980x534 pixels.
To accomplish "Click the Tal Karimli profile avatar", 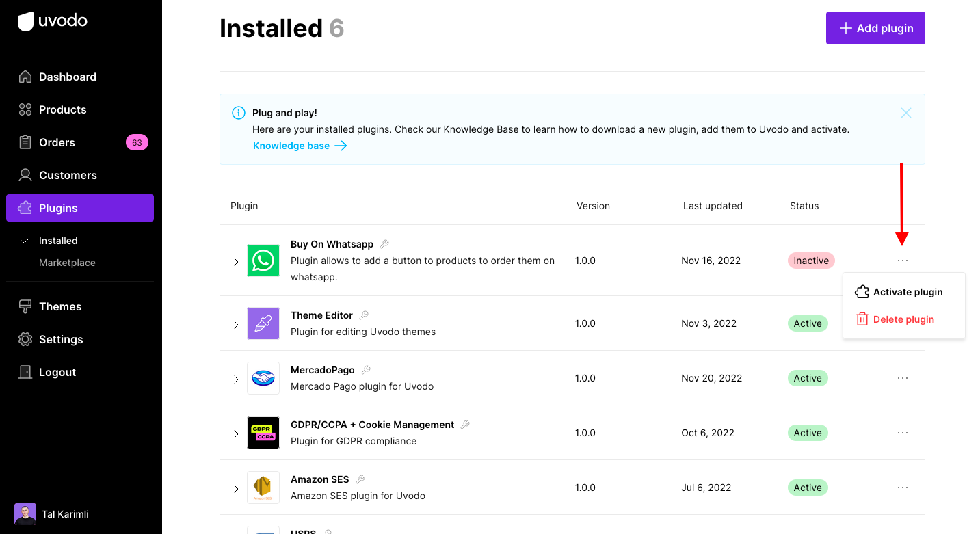I will point(25,514).
